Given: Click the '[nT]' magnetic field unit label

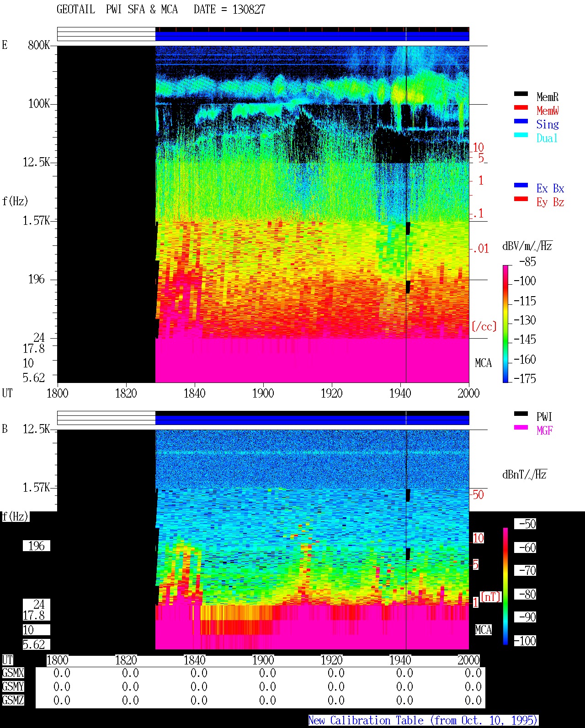Looking at the screenshot, I should click(x=491, y=597).
